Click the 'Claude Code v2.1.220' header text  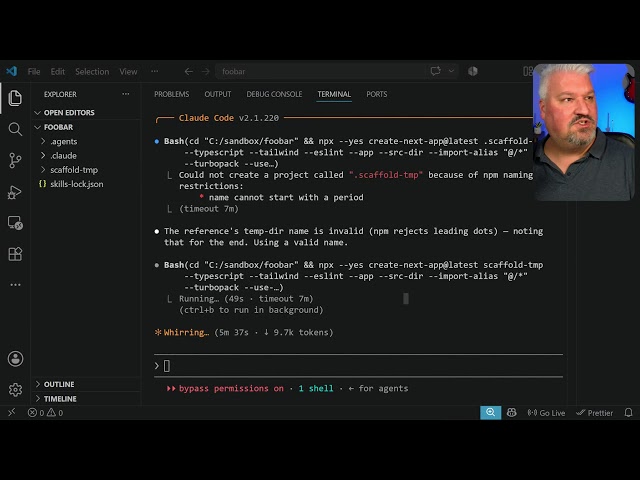pos(229,118)
